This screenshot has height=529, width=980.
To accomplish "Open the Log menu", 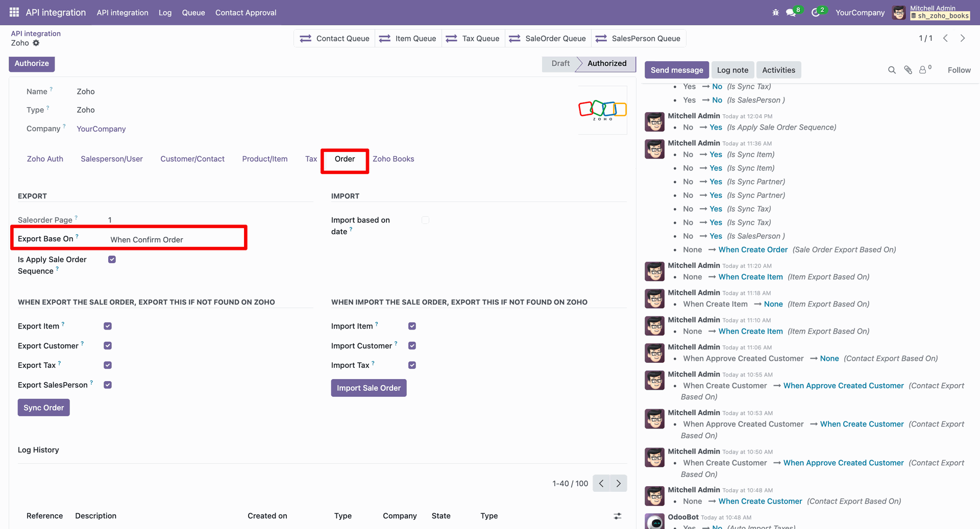I will 165,12.
